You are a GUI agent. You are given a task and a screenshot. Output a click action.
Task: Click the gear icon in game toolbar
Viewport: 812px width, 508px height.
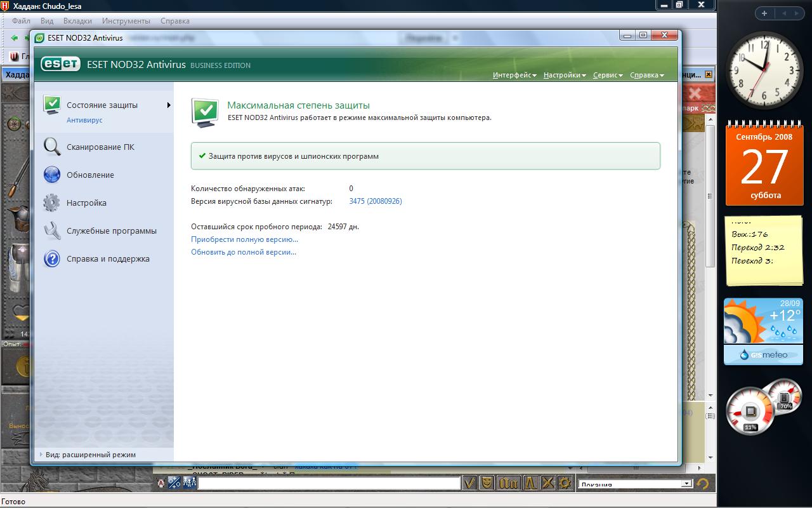point(564,483)
